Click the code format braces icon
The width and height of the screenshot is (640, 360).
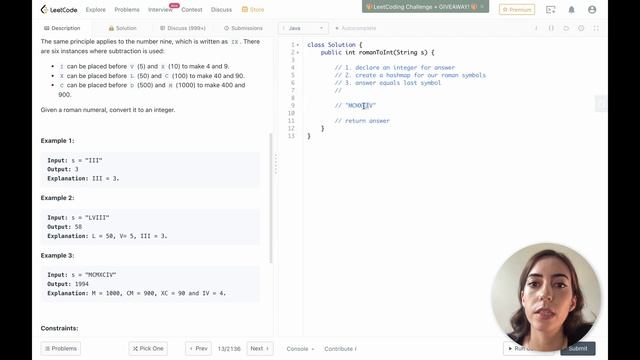551,28
